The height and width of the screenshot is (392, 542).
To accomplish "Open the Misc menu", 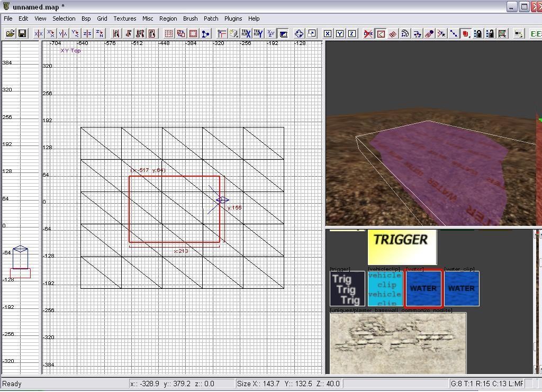I will [x=148, y=19].
